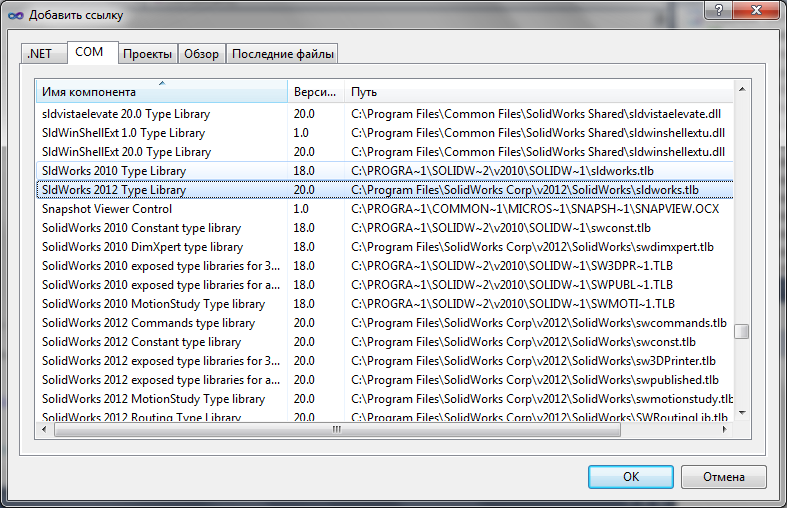Close the Добавить ссылку dialog
This screenshot has height=508, width=787.
coord(757,10)
